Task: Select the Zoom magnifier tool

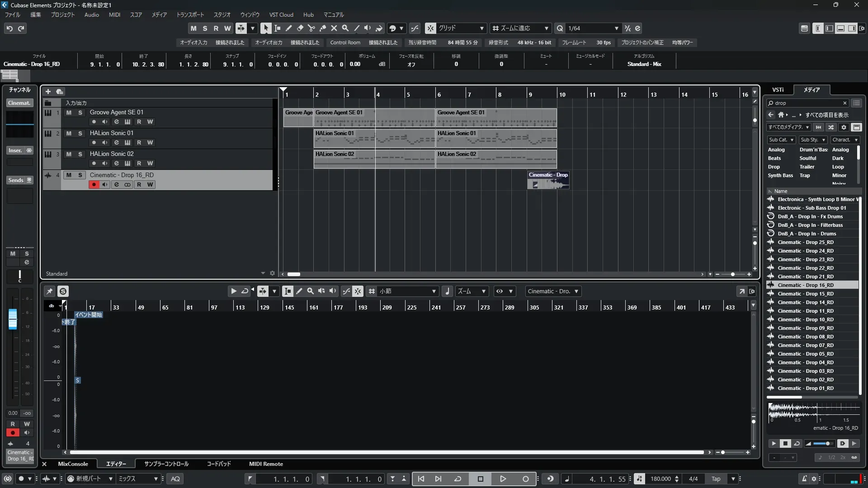Action: 345,28
